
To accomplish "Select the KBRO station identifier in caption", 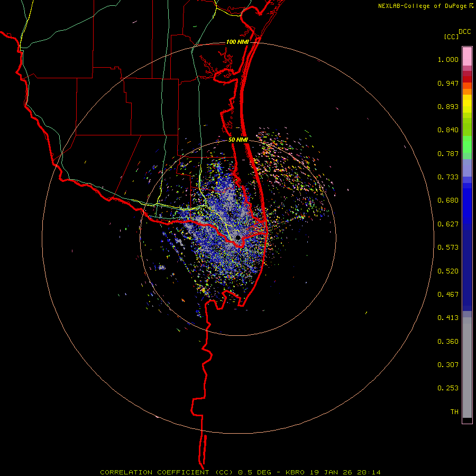I will point(295,472).
